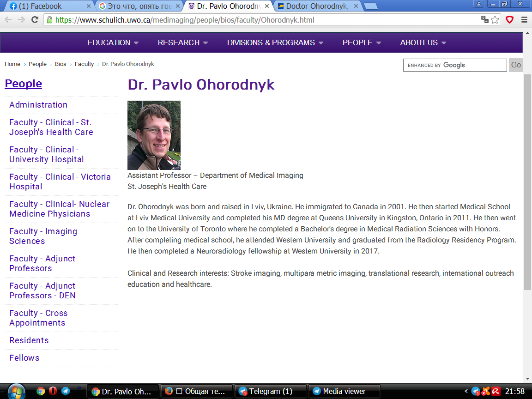Click the taskbar clock 21:58
Image resolution: width=532 pixels, height=399 pixels.
pyautogui.click(x=515, y=392)
